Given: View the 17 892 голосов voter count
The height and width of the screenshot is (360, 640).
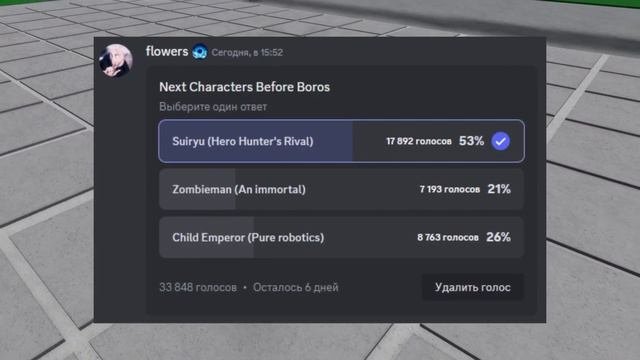Looking at the screenshot, I should [419, 141].
